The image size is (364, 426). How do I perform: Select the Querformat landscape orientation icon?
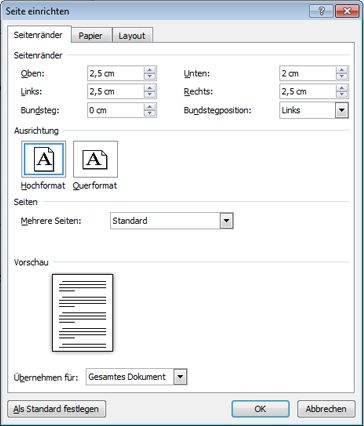95,159
